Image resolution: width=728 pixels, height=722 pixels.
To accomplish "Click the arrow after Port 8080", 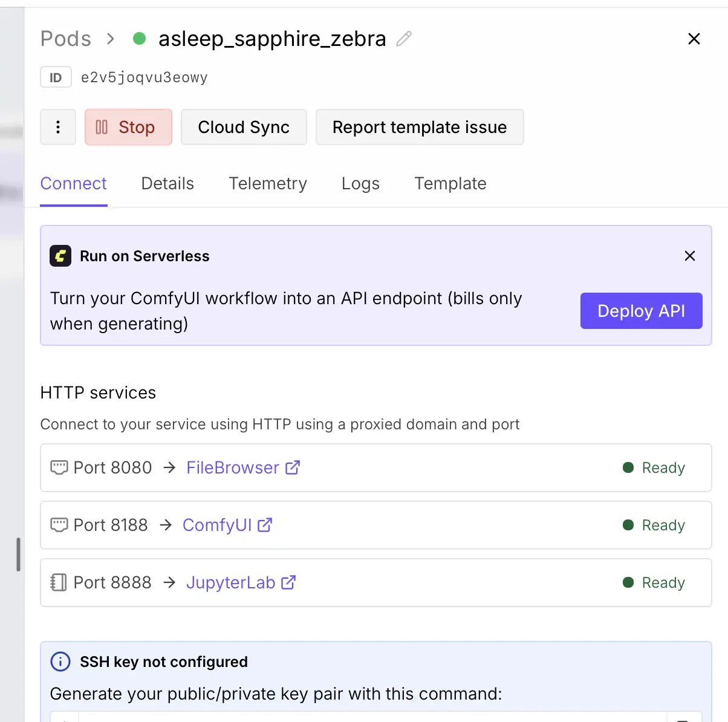I will tap(169, 467).
